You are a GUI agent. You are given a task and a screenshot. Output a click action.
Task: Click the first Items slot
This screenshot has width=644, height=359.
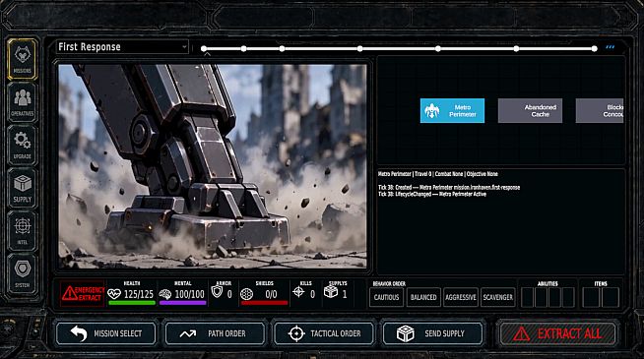(591, 297)
